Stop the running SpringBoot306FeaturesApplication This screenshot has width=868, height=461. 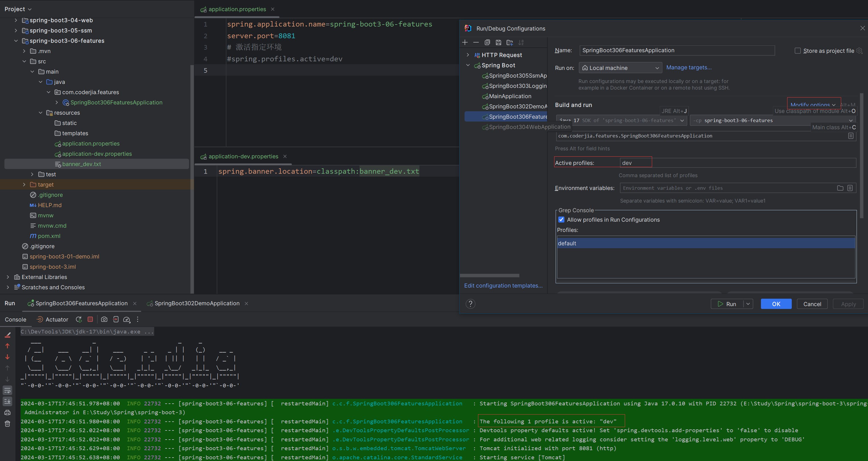tap(90, 319)
